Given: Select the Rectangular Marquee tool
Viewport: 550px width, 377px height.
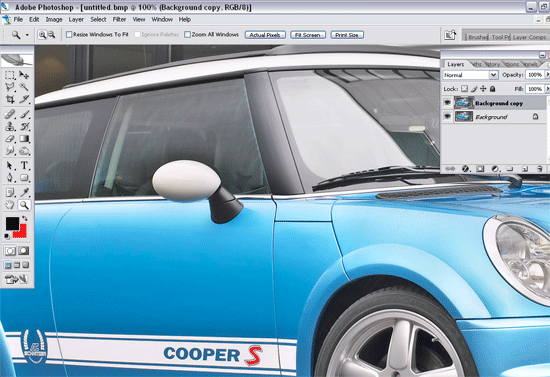Looking at the screenshot, I should 10,75.
